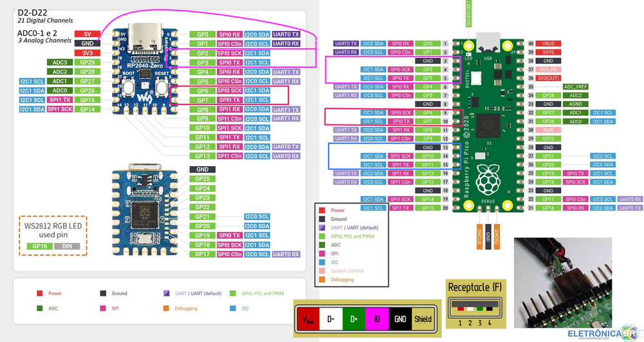This screenshot has width=644, height=342.
Task: Click the red 5V label on RP2040-Zero
Action: click(87, 33)
